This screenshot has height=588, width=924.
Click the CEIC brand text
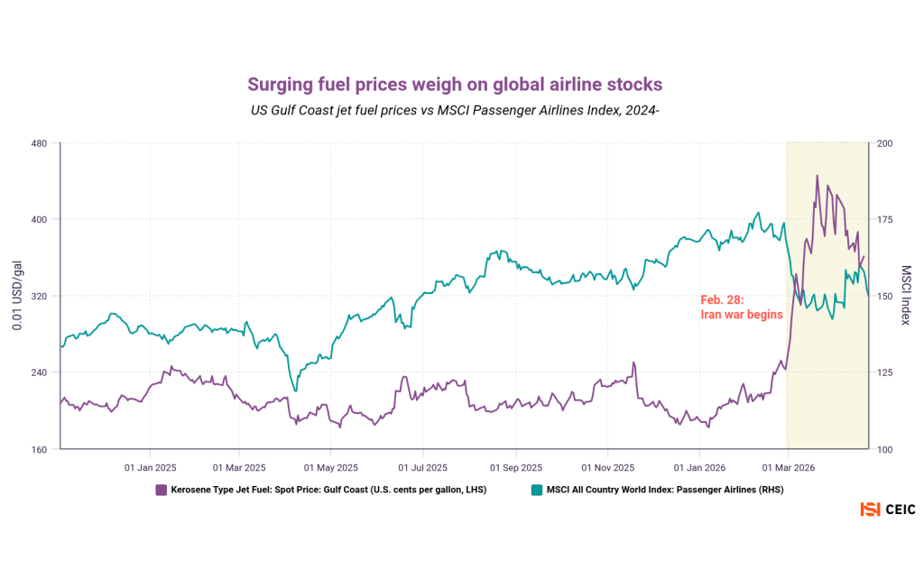pyautogui.click(x=900, y=510)
